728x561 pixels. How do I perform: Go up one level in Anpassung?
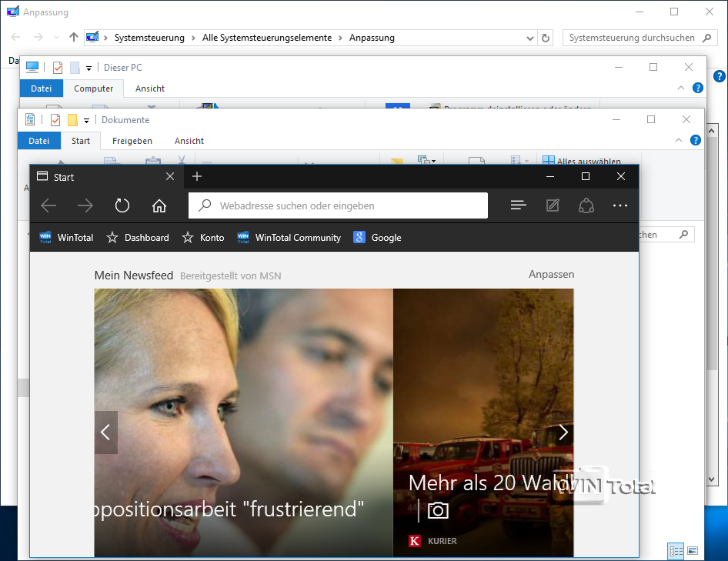tap(73, 37)
